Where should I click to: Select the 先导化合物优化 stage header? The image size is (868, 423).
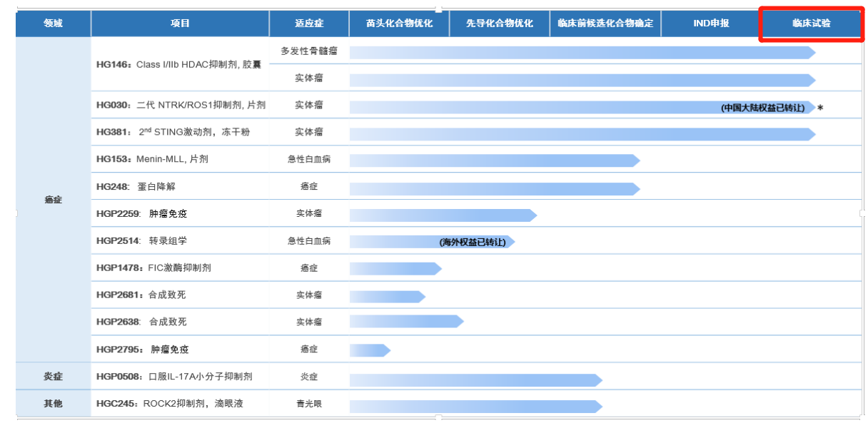(x=500, y=23)
